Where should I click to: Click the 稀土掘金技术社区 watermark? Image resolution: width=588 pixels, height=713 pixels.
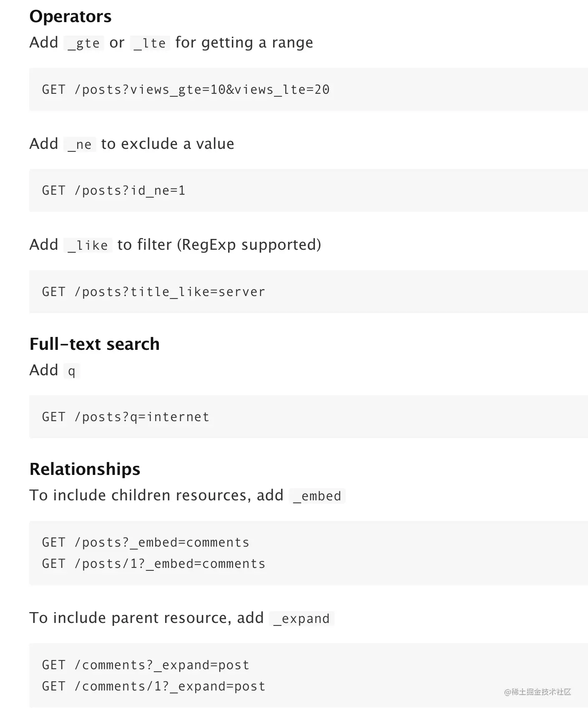pos(538,692)
